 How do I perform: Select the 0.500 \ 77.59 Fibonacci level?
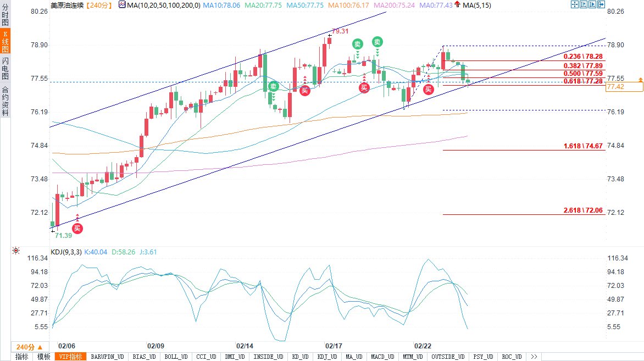pos(583,74)
